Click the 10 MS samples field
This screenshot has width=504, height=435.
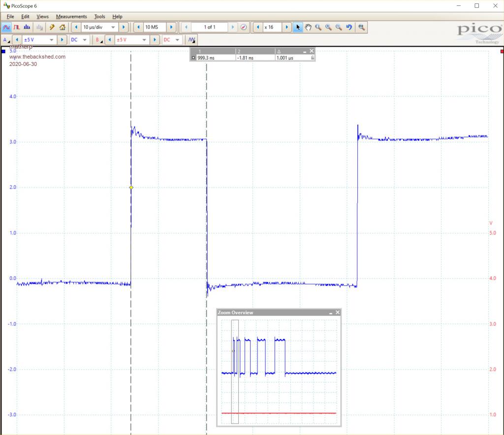tap(155, 27)
